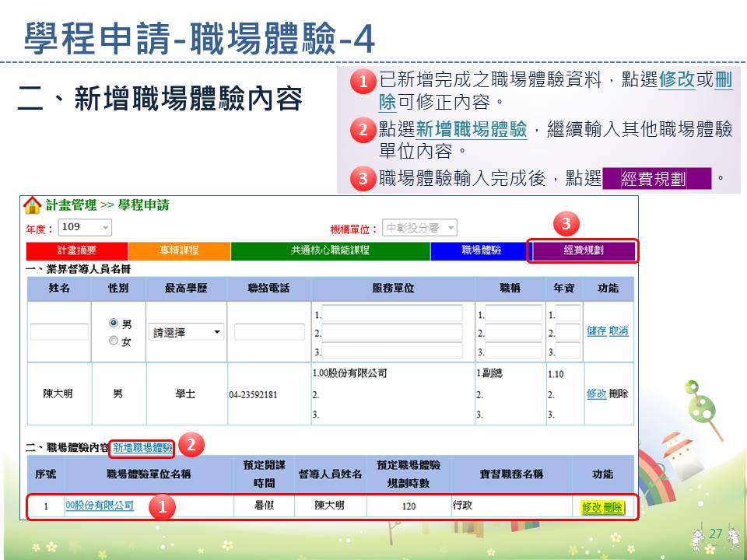Click the purple 經費規劃 tab
This screenshot has width=747, height=560.
tap(583, 250)
